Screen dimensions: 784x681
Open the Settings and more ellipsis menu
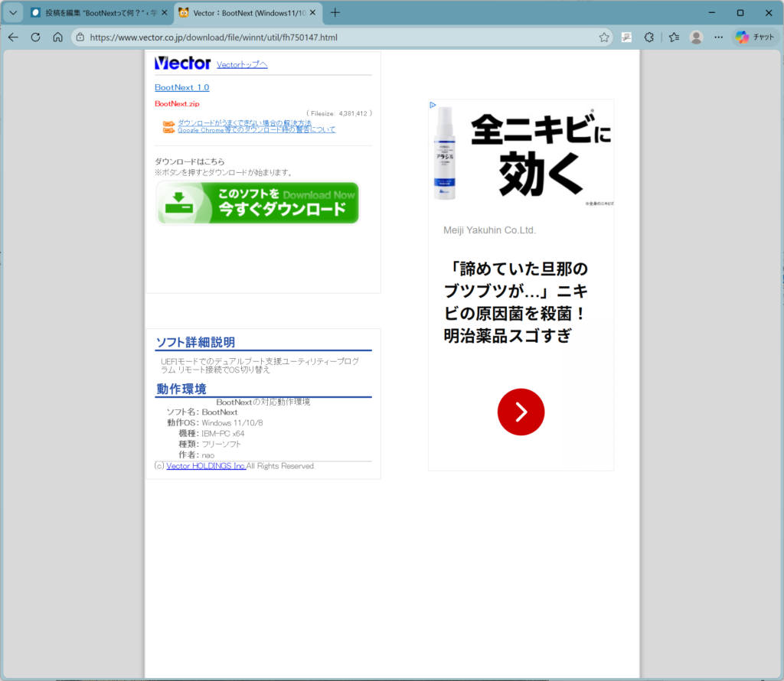click(x=718, y=37)
